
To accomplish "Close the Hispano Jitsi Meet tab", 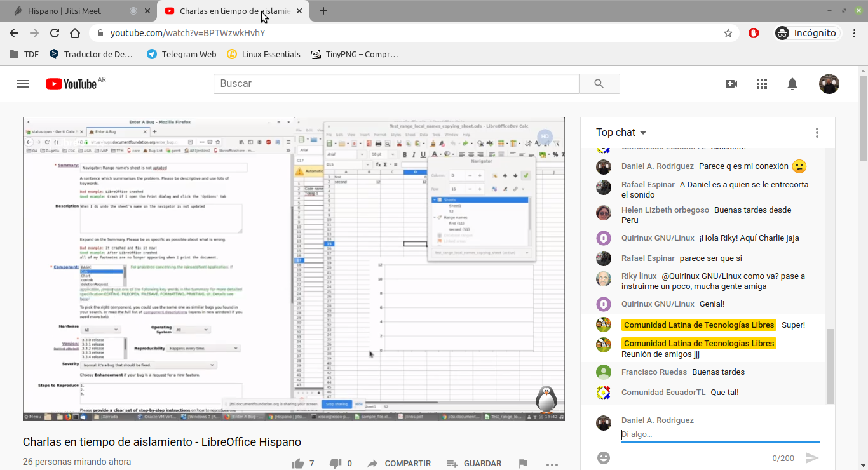I will point(148,11).
